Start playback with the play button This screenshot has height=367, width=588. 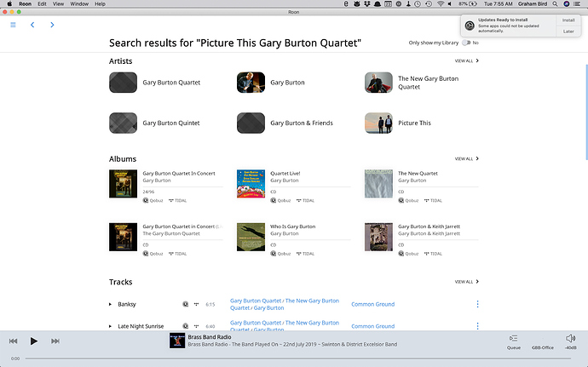click(x=34, y=341)
